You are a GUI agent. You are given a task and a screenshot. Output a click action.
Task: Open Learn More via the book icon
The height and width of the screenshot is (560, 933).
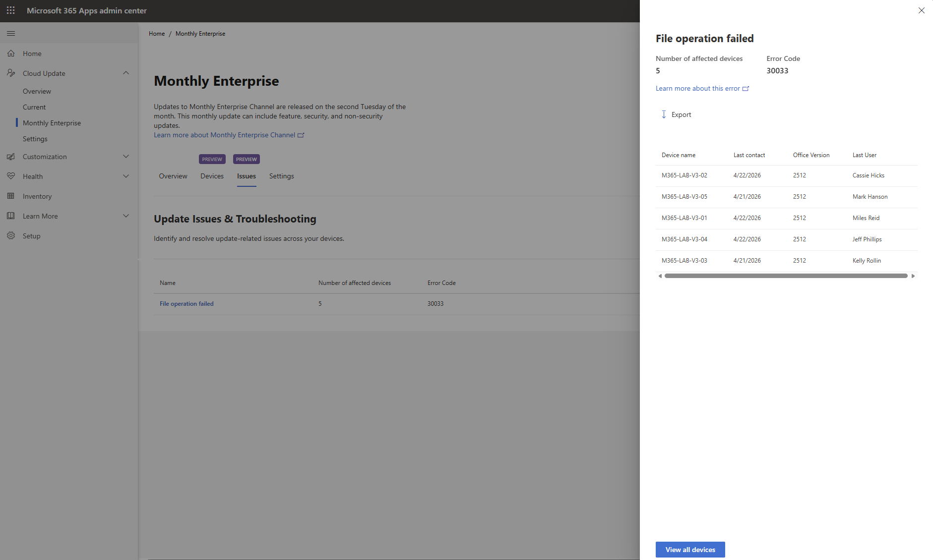click(11, 216)
